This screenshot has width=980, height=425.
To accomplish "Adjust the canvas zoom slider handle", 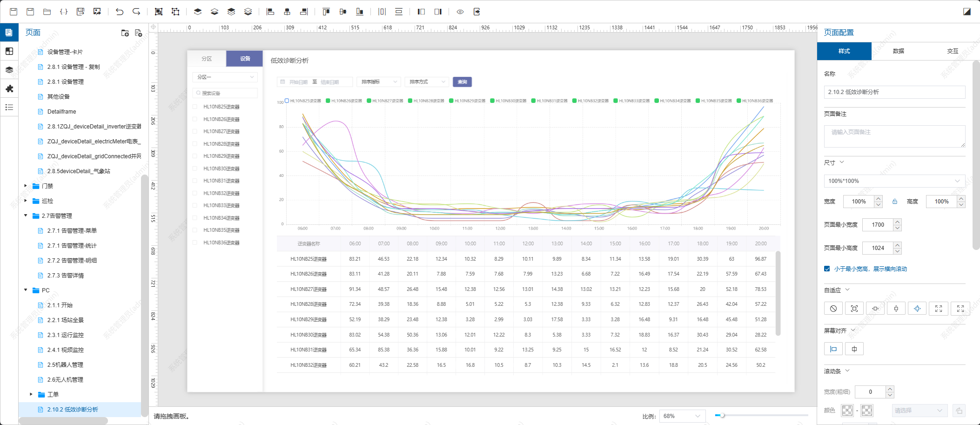I will (x=722, y=415).
